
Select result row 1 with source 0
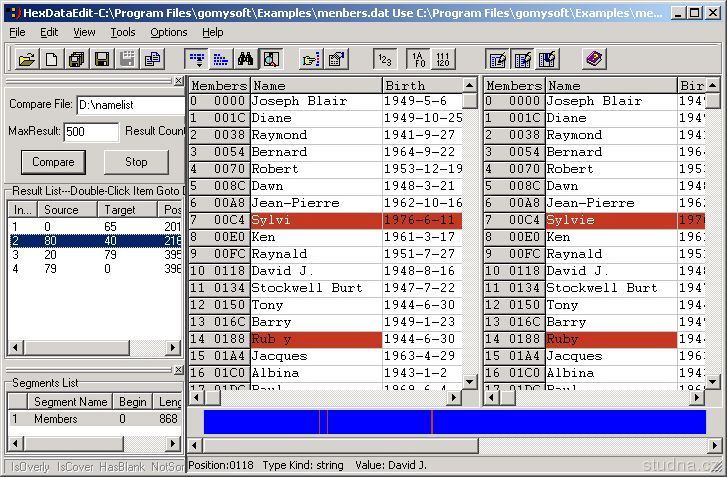95,227
